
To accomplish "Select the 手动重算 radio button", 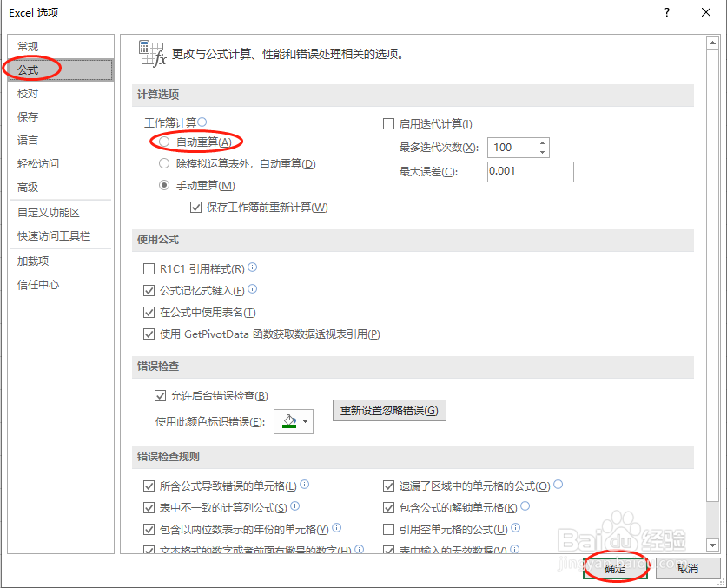I will coord(164,185).
